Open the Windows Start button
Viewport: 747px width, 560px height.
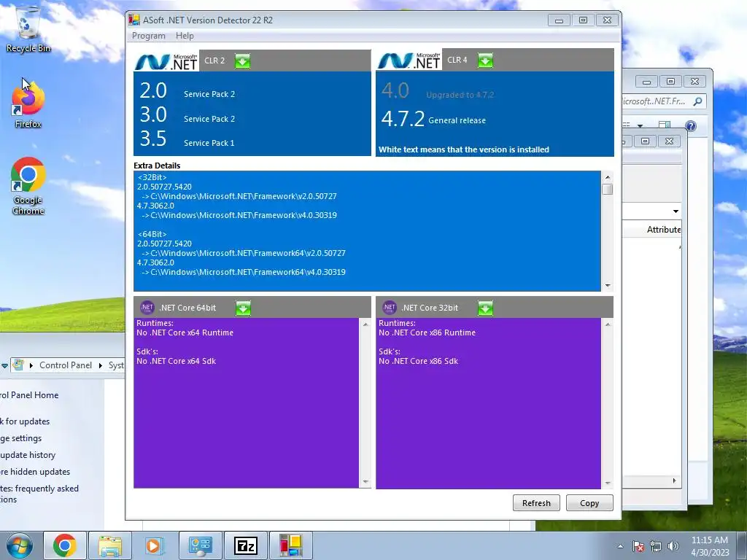pos(19,545)
